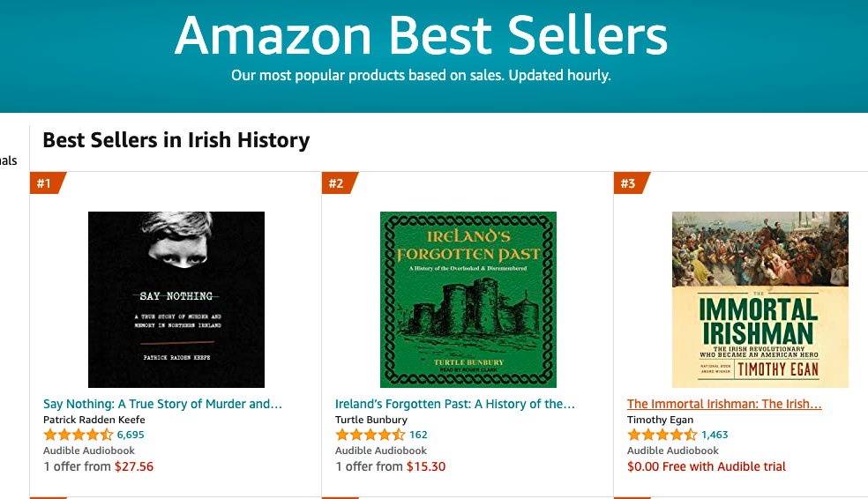Click author name Patrick Radden Keefe

point(94,420)
